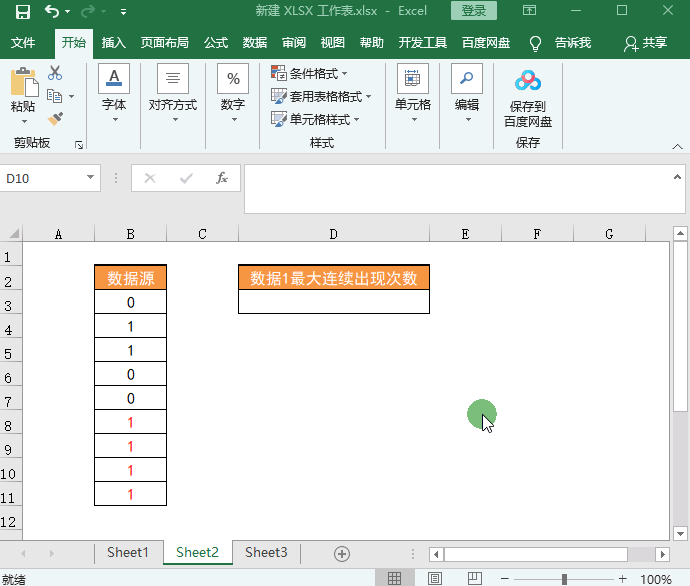Switch to Normal view icon
The image size is (690, 586).
[394, 579]
